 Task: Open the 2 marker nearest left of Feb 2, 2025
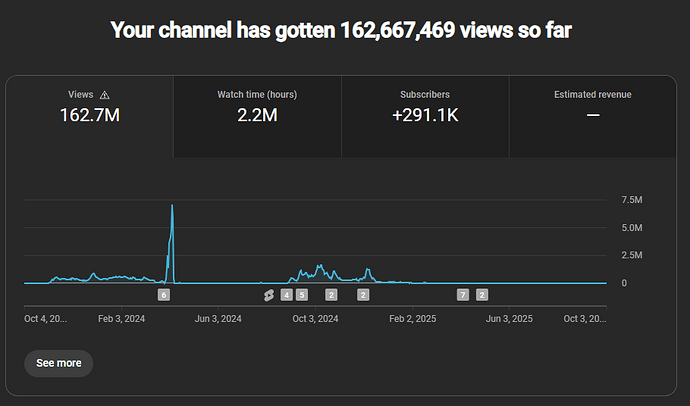363,295
